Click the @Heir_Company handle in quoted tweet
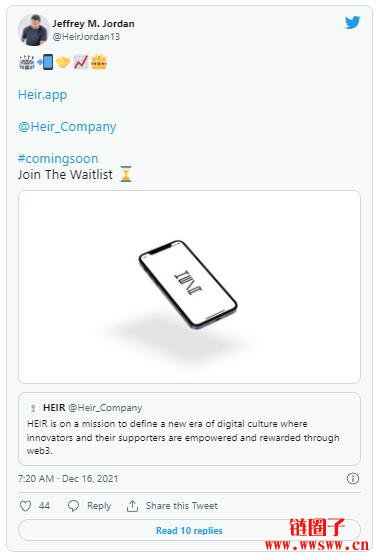 tap(105, 408)
